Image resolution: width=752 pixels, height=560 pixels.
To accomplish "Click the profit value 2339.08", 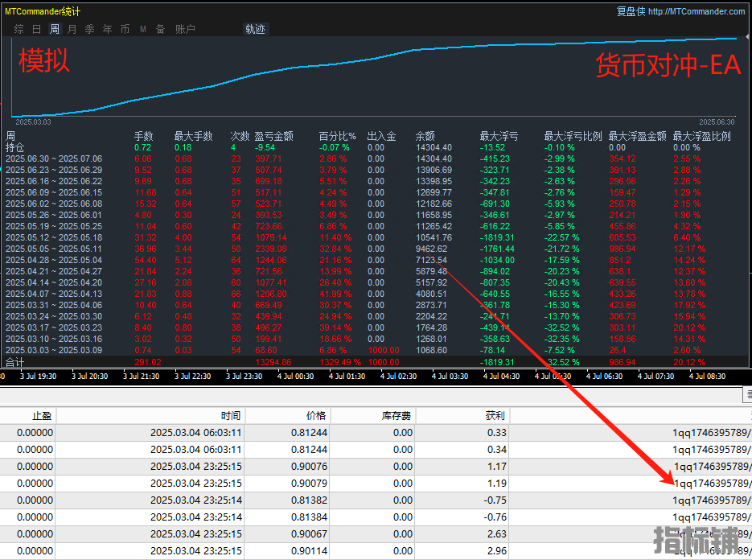I will point(271,249).
